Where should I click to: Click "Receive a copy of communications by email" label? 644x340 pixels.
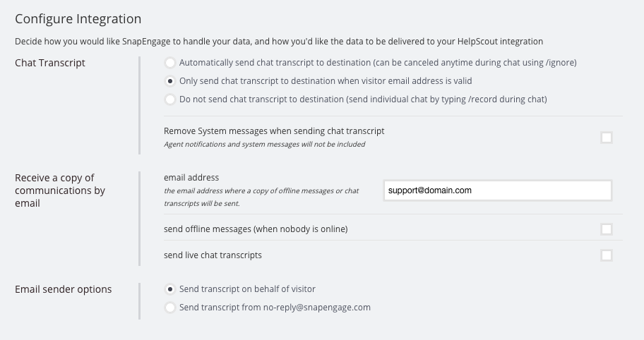click(60, 190)
